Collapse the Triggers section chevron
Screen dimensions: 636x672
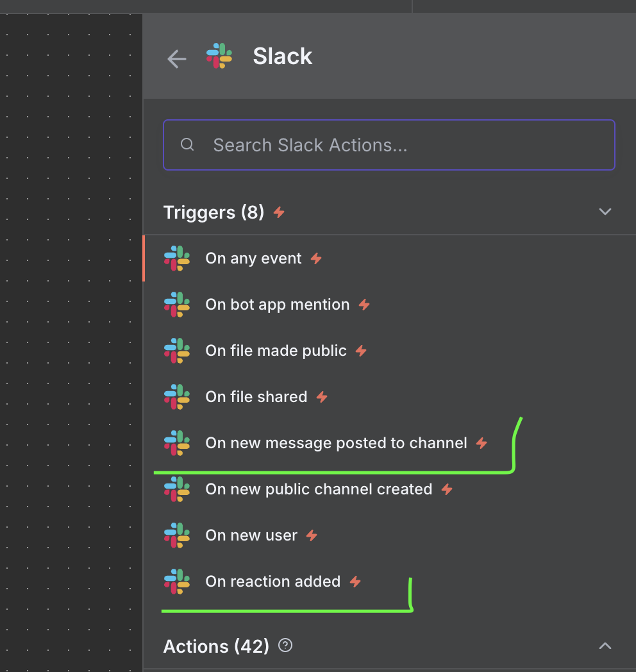coord(605,212)
